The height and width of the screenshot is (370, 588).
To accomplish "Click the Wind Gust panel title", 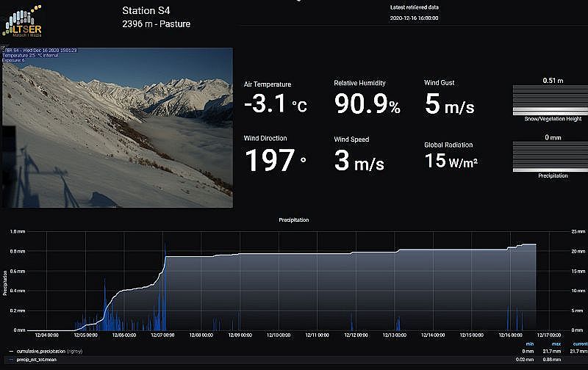I will click(439, 83).
